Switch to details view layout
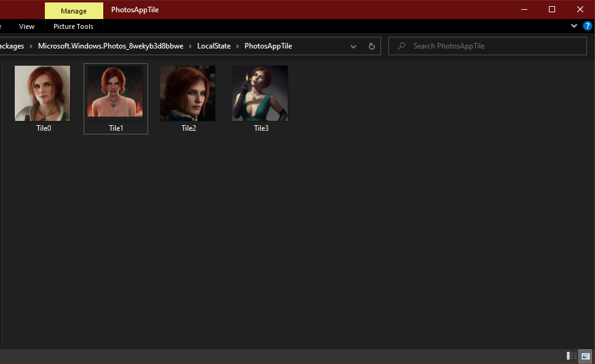595x364 pixels. click(572, 355)
